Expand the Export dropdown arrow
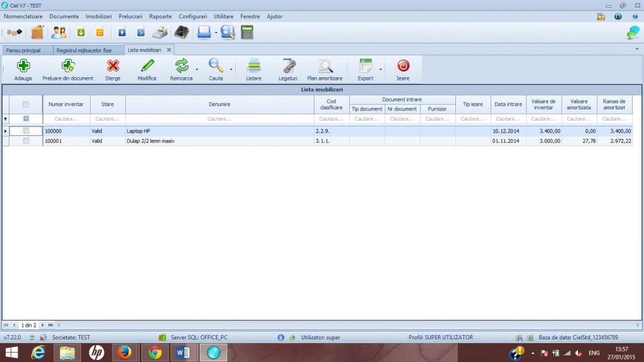 click(x=380, y=69)
